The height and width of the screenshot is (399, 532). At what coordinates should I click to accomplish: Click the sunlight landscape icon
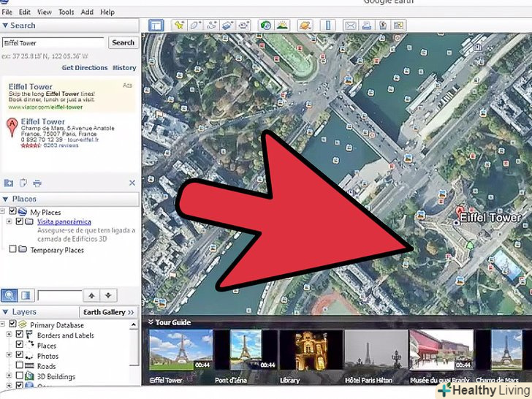(282, 26)
